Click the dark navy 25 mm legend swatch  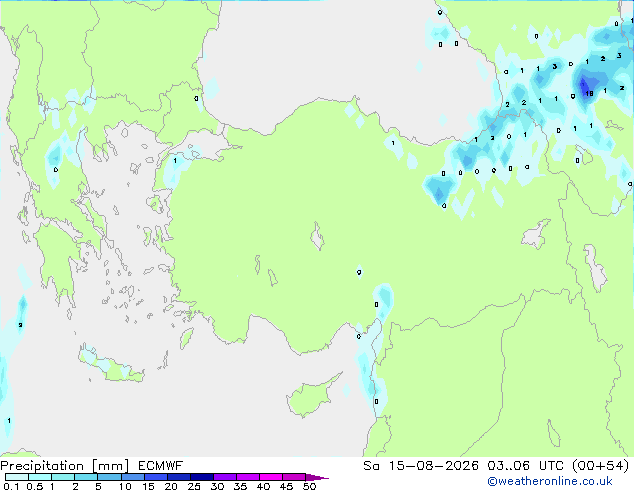(202, 477)
